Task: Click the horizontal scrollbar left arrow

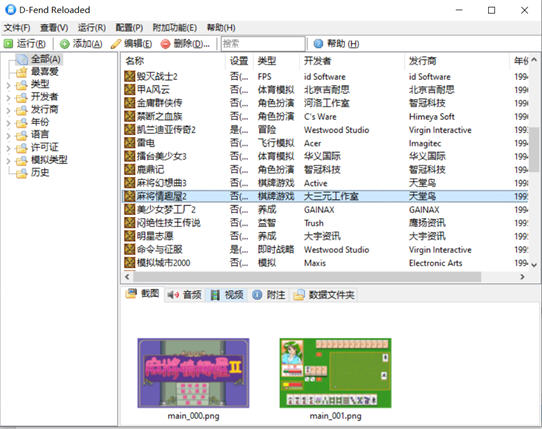Action: [x=127, y=277]
